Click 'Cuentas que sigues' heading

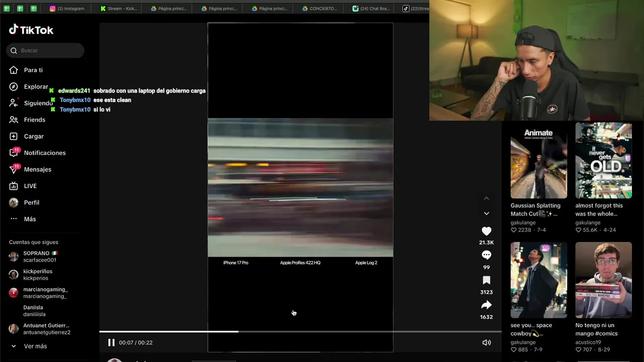pos(34,242)
